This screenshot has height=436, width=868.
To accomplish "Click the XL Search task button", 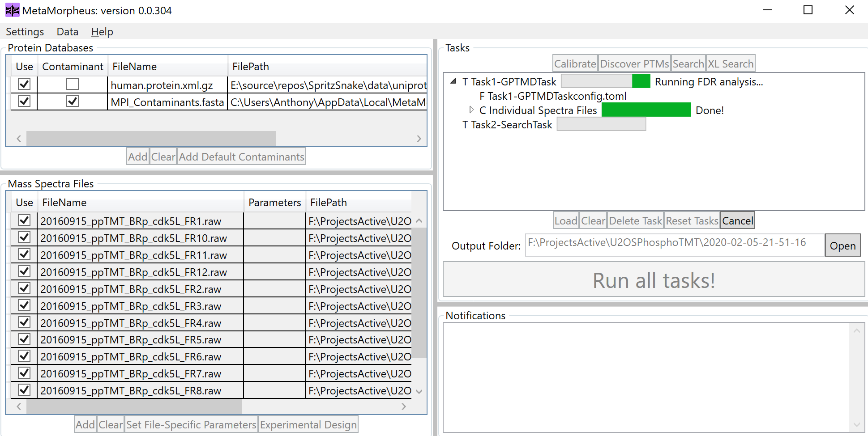I will point(730,63).
